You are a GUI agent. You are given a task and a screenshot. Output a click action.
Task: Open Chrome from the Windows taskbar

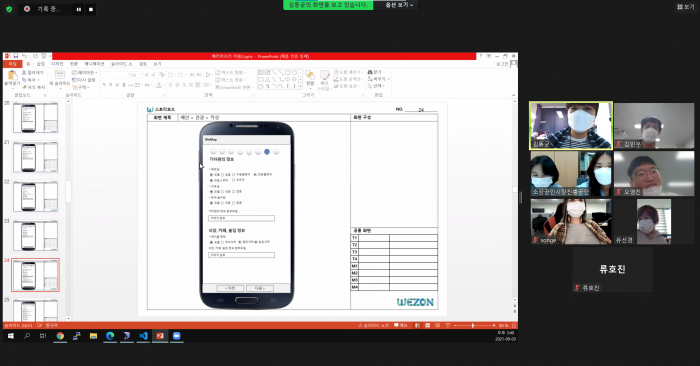(x=60, y=336)
